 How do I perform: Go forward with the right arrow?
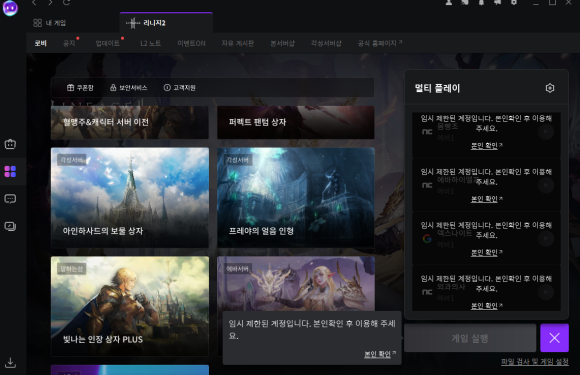50,3
